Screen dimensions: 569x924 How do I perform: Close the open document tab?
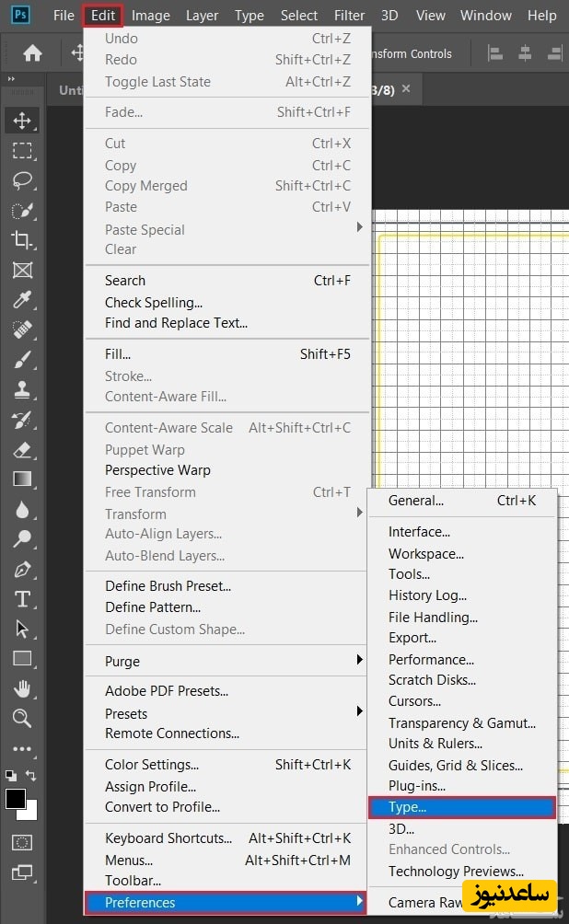(x=406, y=89)
